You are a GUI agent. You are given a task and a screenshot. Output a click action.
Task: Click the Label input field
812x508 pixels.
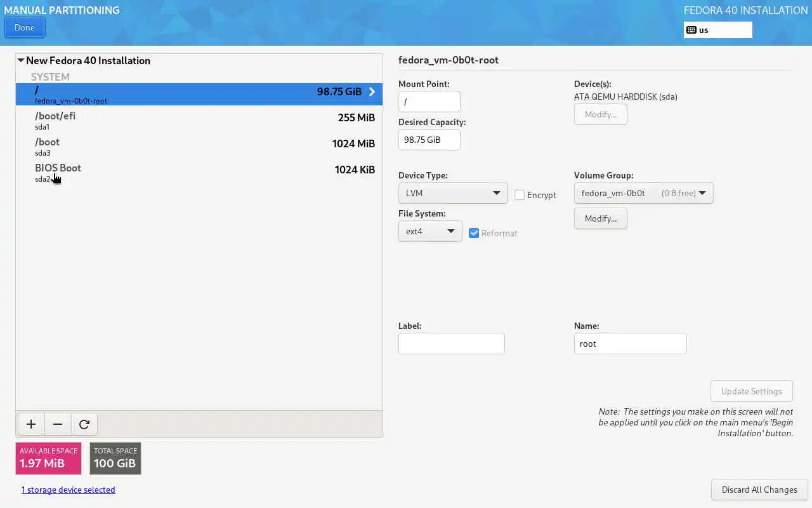tap(452, 344)
